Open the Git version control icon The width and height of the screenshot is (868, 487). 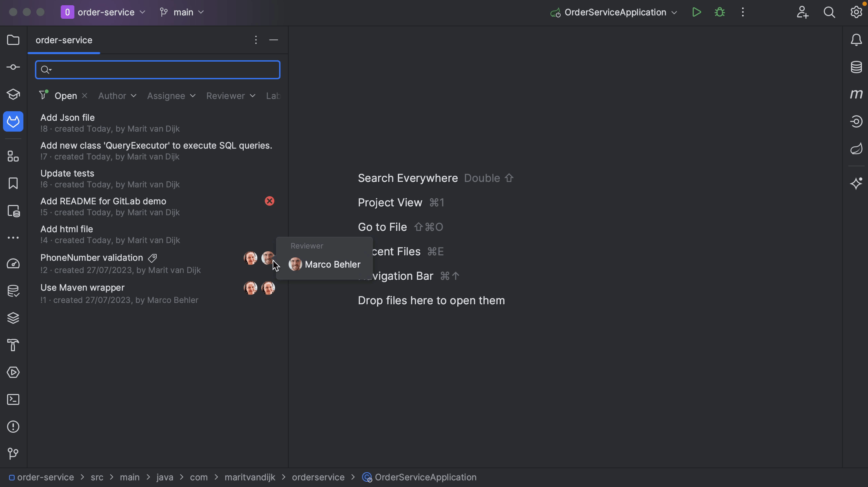pos(13,454)
